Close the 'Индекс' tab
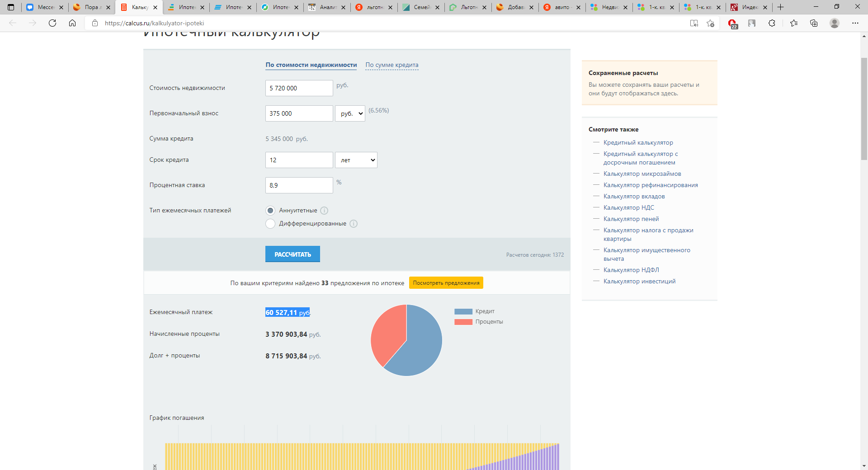 point(765,7)
